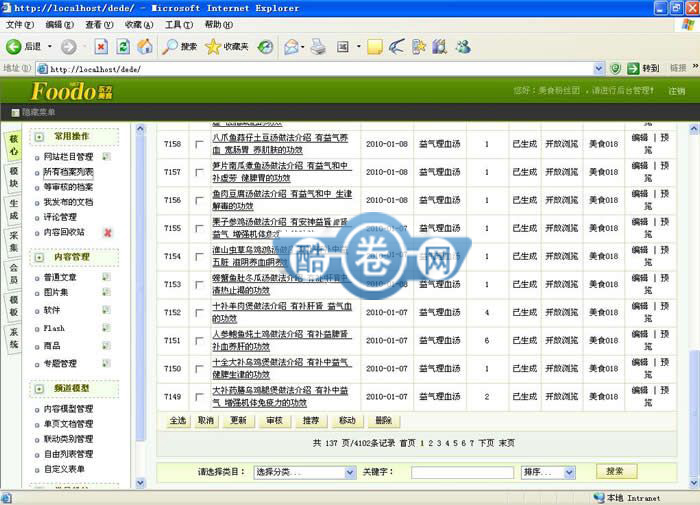Image resolution: width=700 pixels, height=505 pixels.
Task: Click the Stop loading icon
Action: point(101,46)
